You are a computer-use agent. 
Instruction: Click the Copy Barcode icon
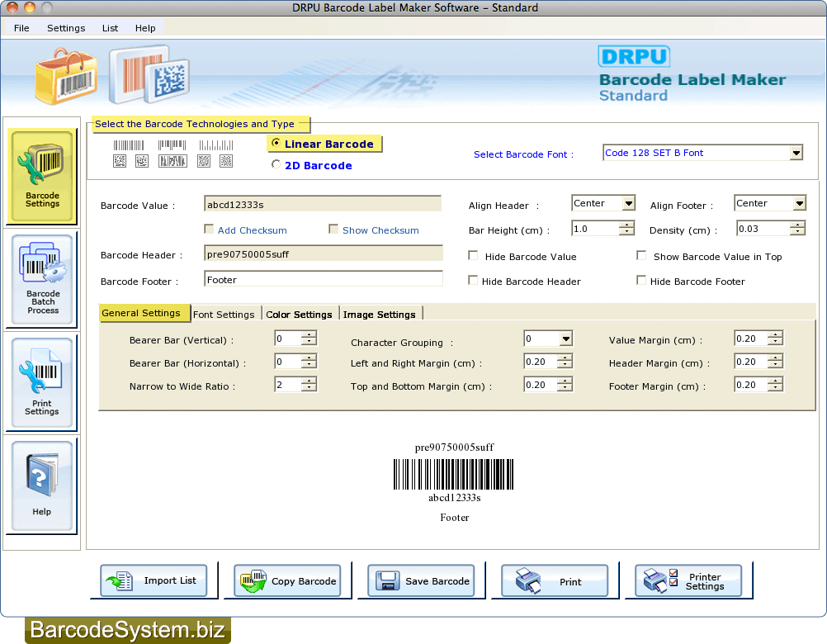(x=253, y=580)
